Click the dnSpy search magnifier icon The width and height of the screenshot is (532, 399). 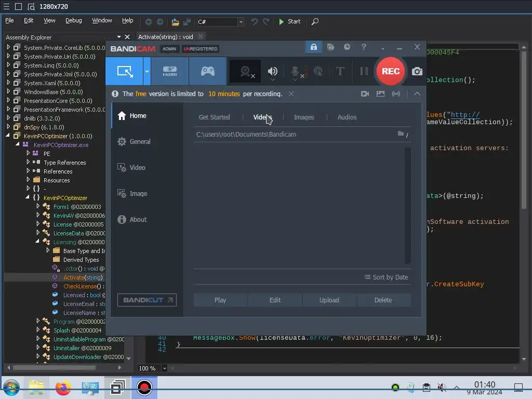click(x=315, y=21)
